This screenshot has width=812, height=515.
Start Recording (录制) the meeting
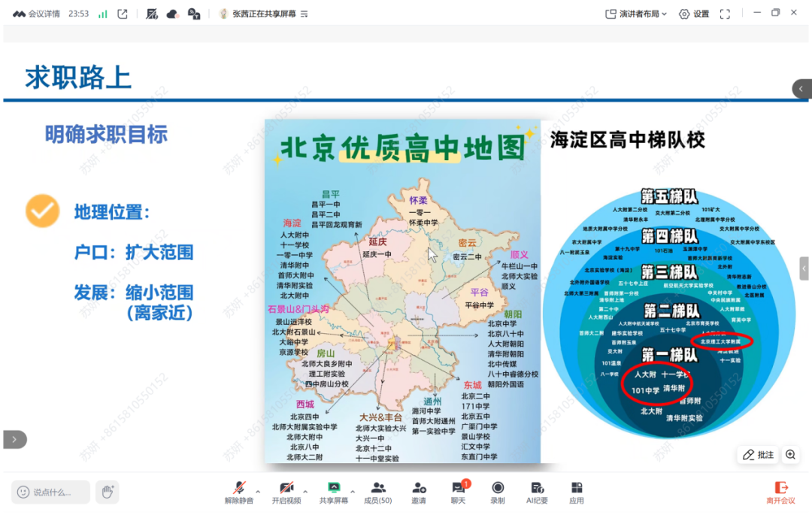(x=498, y=489)
